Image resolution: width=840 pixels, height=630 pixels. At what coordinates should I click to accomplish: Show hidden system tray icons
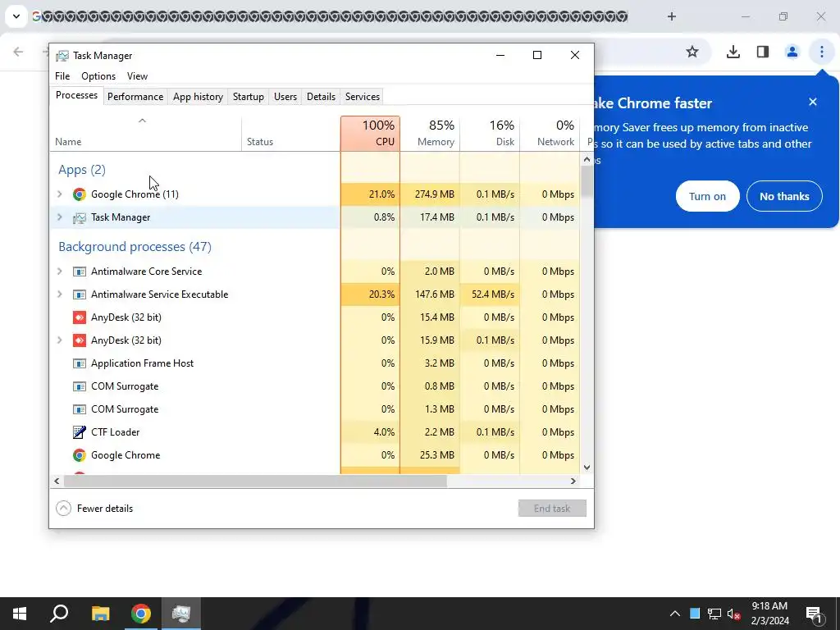[x=675, y=614]
